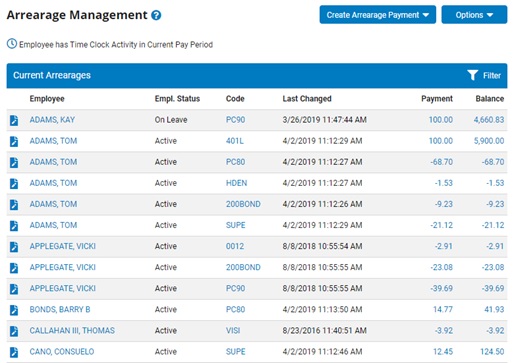Viewport: 514px width, 363px height.
Task: Open the VISI code link
Action: 233,331
